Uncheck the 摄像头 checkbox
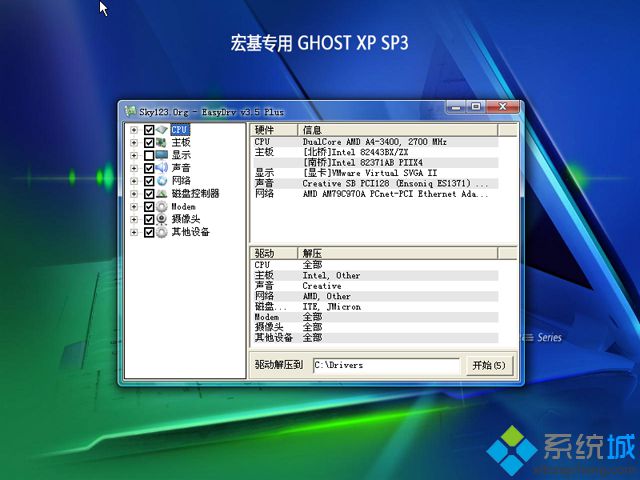The height and width of the screenshot is (480, 640). [x=149, y=219]
